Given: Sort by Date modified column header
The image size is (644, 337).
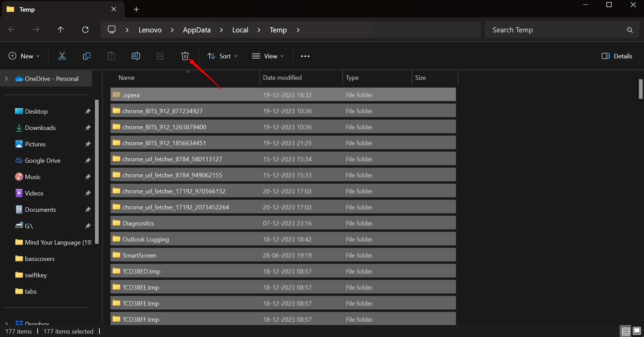Looking at the screenshot, I should tap(301, 78).
